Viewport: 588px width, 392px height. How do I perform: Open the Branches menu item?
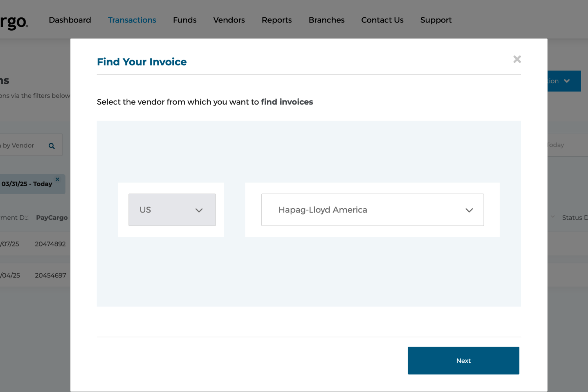[x=327, y=20]
